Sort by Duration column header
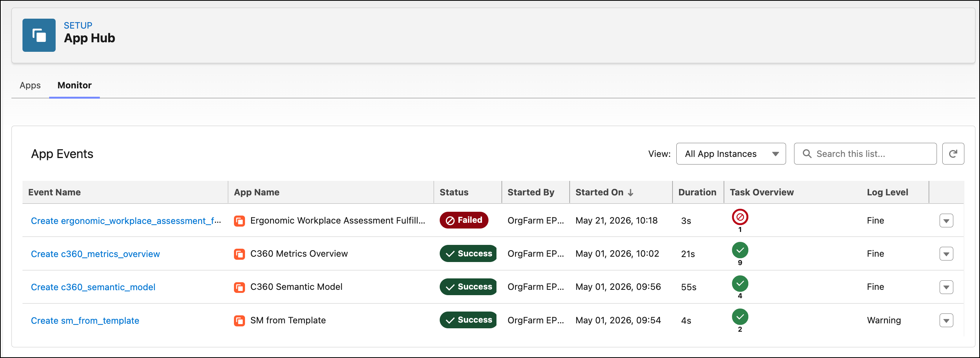Viewport: 980px width, 358px height. (x=697, y=192)
